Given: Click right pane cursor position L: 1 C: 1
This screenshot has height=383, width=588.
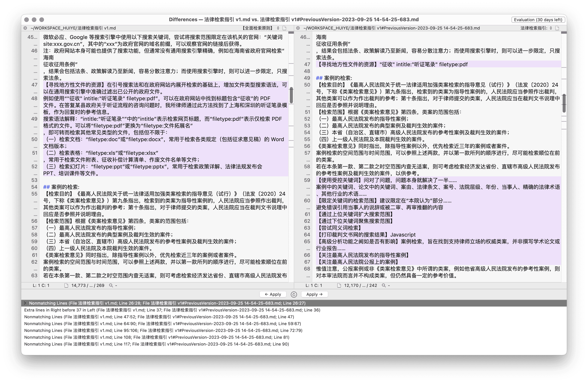Looking at the screenshot, I should (x=314, y=285).
